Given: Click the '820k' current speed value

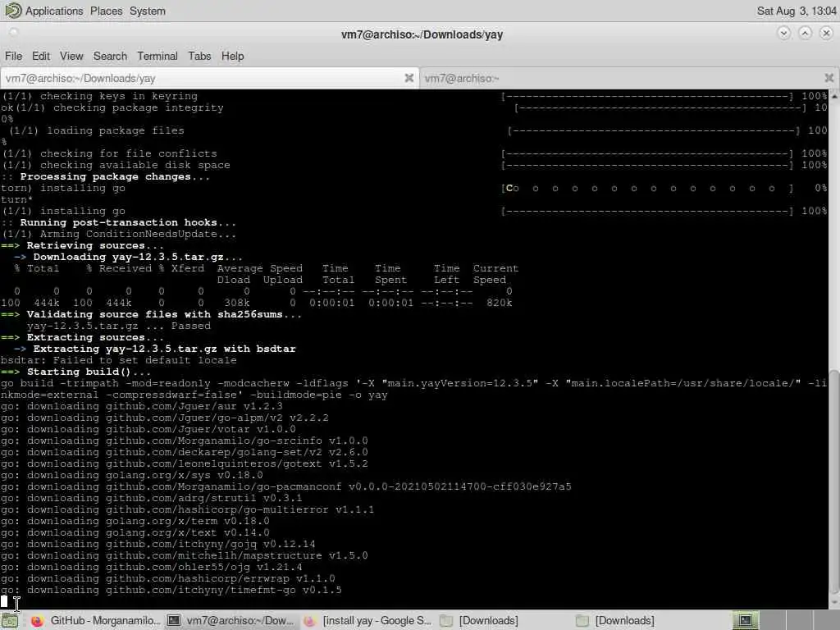Looking at the screenshot, I should pyautogui.click(x=500, y=303).
